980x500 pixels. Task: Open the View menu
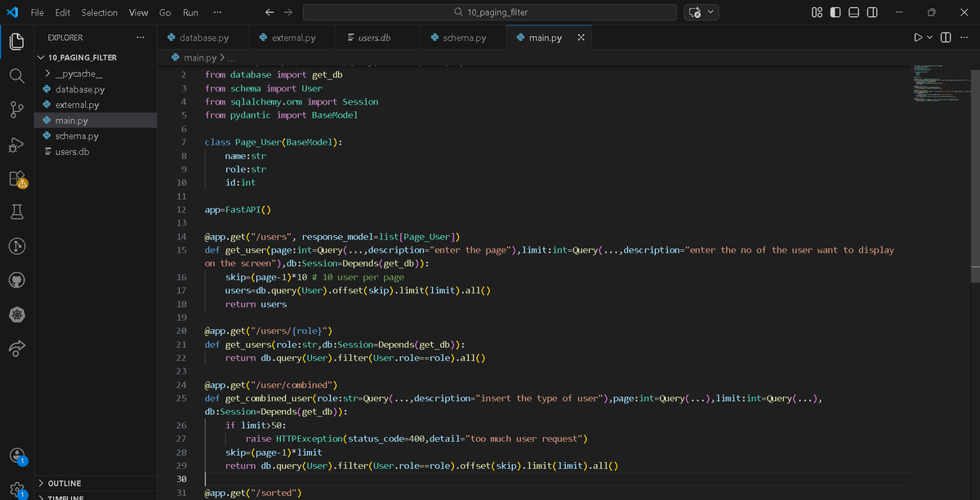pyautogui.click(x=139, y=12)
